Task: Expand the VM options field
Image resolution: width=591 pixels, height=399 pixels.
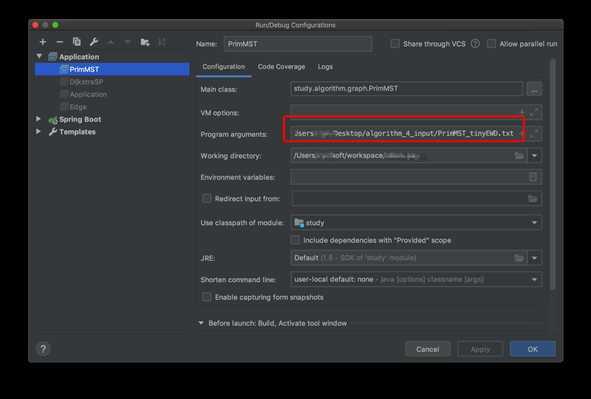Action: click(534, 112)
